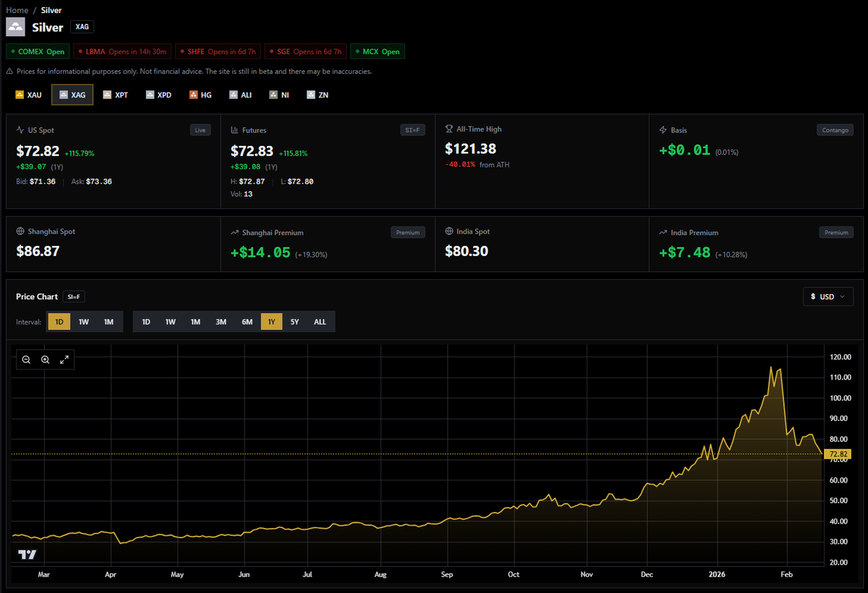Switch to the NI nickel tab

(x=279, y=95)
